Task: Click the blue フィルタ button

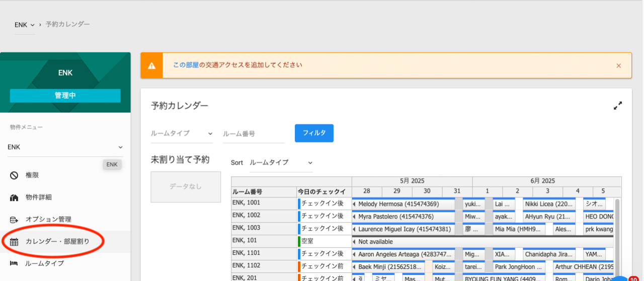Action: tap(314, 133)
